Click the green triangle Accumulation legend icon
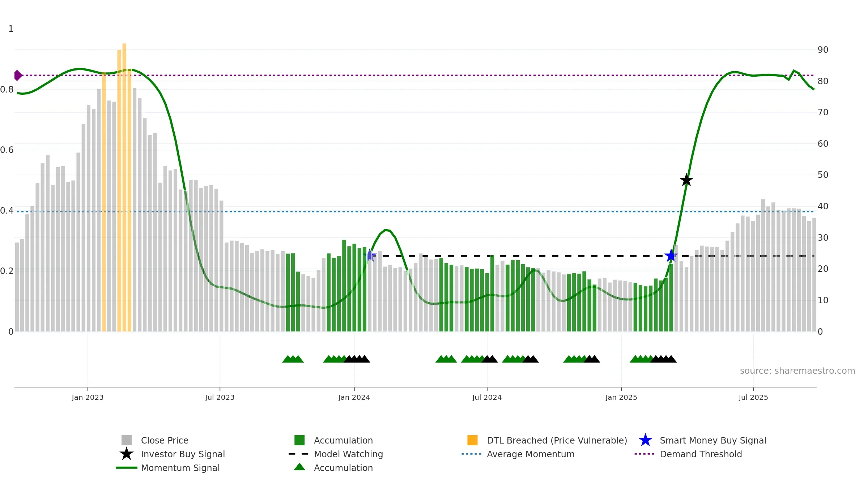This screenshot has height=488, width=868. click(x=299, y=467)
